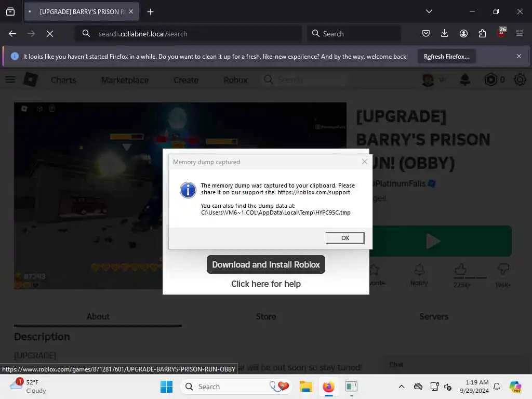
Task: Click the Roblox logo home icon
Action: coord(31,79)
